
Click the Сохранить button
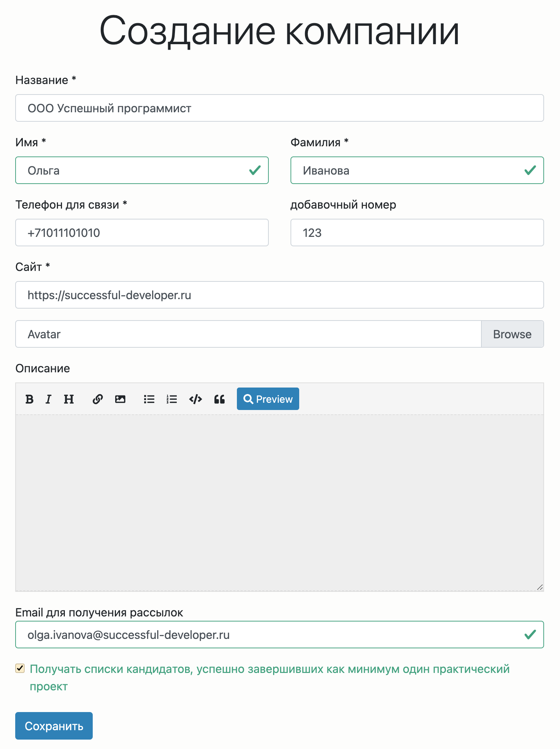54,726
